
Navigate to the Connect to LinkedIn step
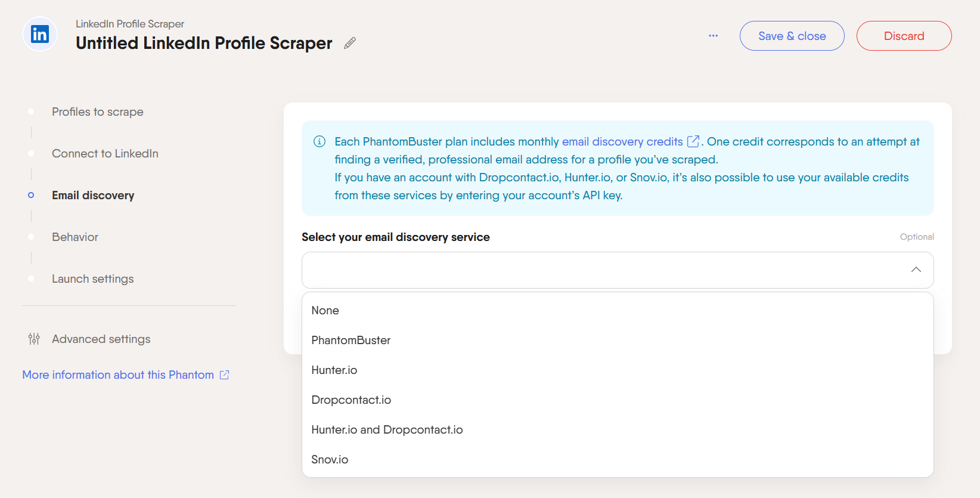(x=105, y=153)
